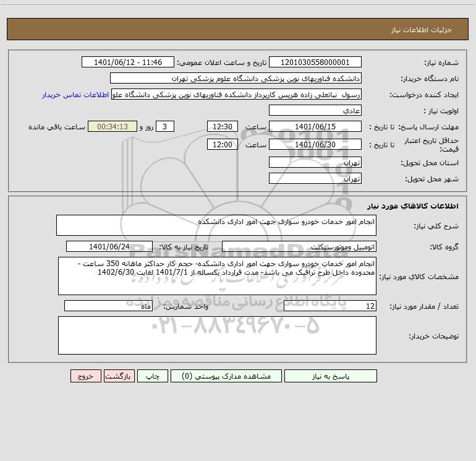The width and height of the screenshot is (476, 461).
Task: Click the پاسخ به نیاز button
Action: click(x=331, y=376)
